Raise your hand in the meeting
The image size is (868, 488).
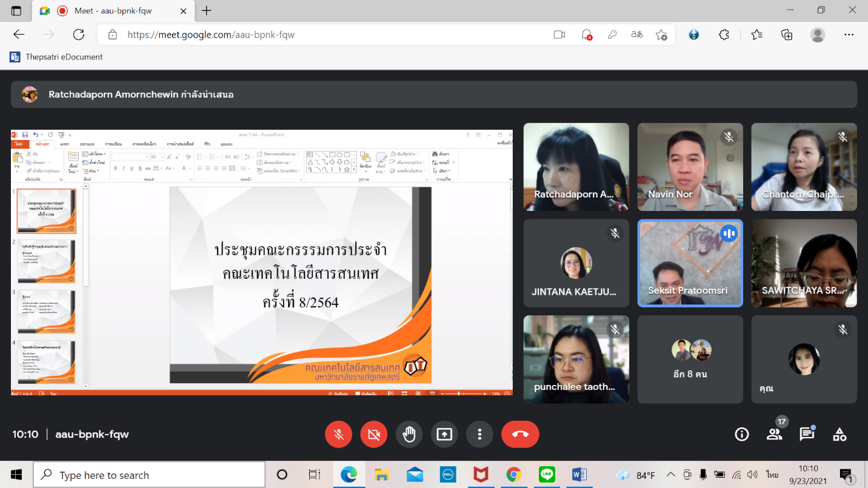[409, 434]
